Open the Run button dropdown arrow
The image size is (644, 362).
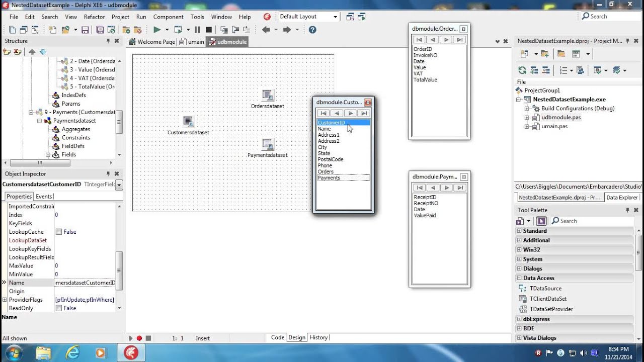[167, 30]
